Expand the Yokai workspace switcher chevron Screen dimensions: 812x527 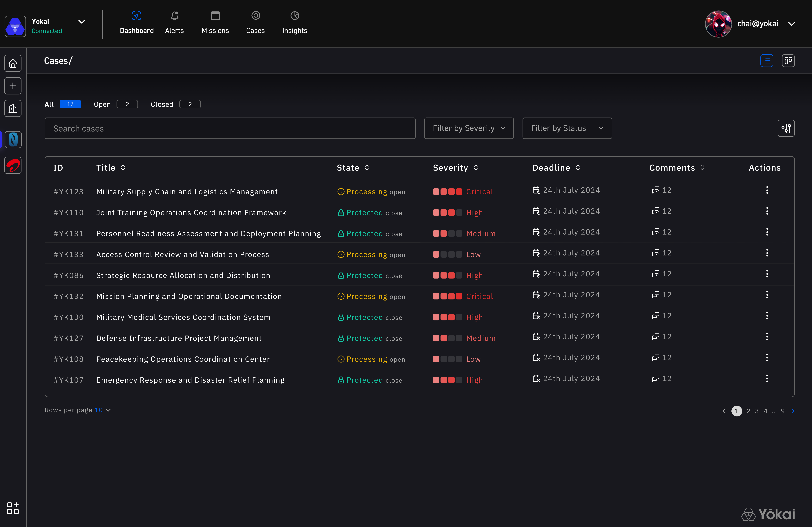81,22
